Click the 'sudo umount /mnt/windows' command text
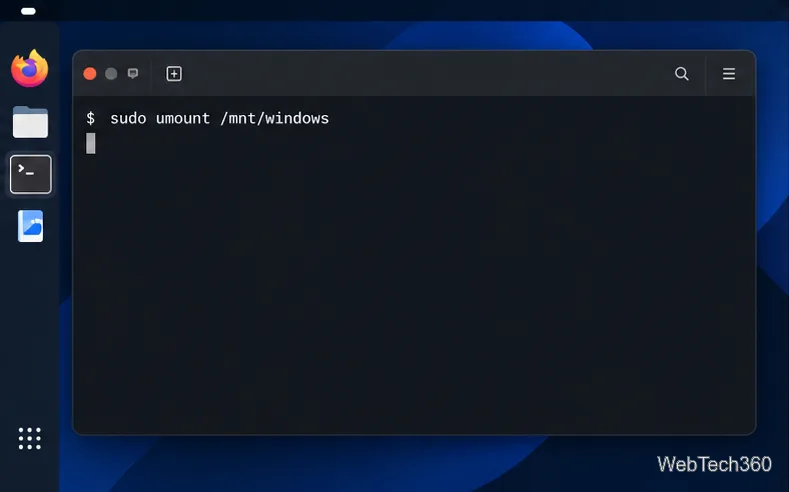789x492 pixels. click(x=219, y=118)
